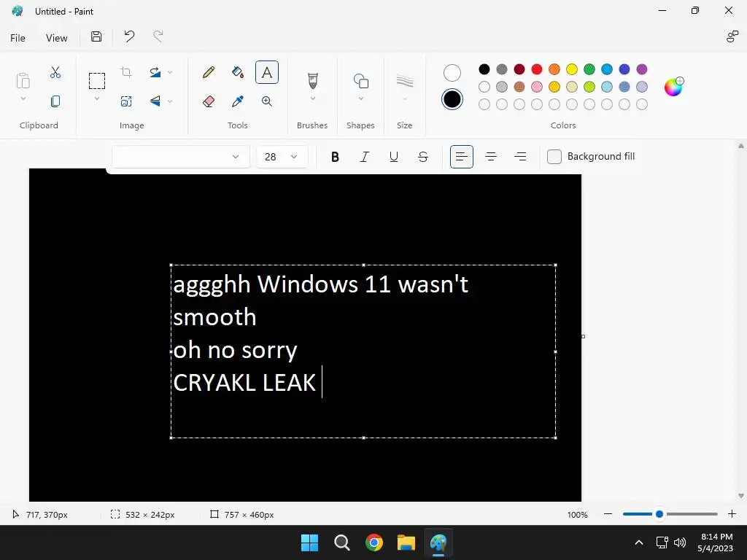
Task: Toggle Bold text formatting
Action: pyautogui.click(x=335, y=157)
